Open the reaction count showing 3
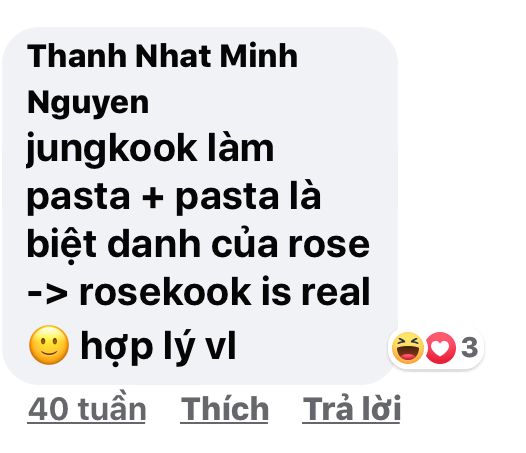This screenshot has height=453, width=526. pyautogui.click(x=470, y=348)
